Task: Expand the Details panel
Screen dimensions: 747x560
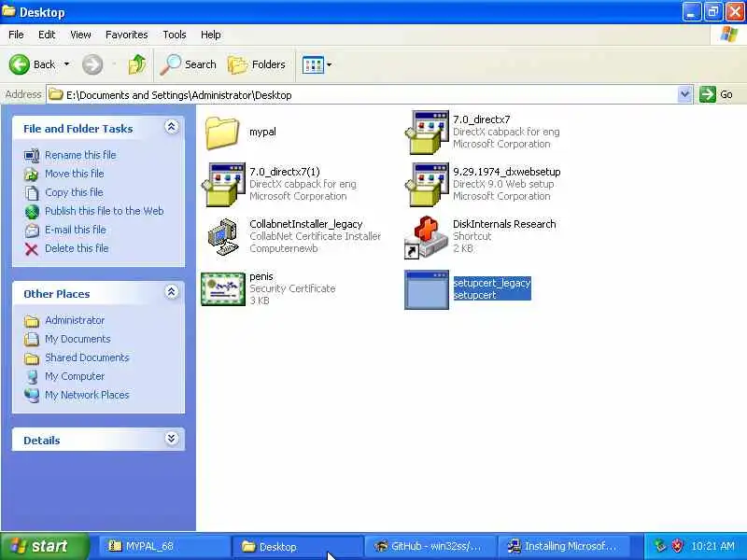Action: coord(172,439)
